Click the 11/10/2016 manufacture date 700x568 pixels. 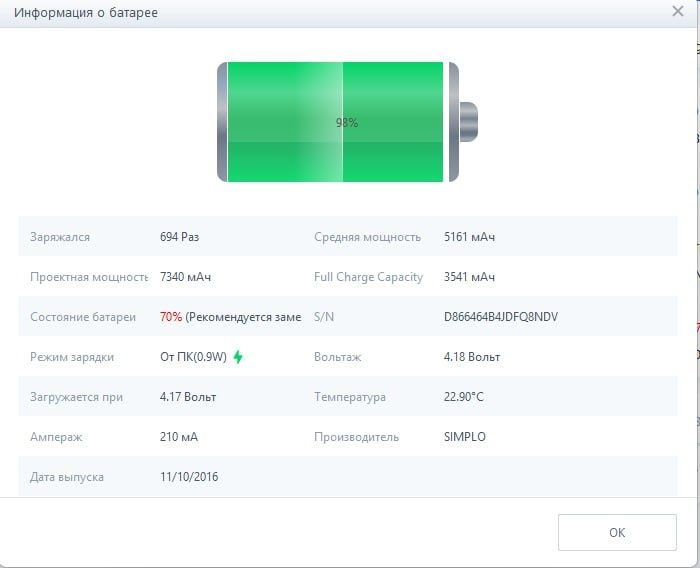click(x=189, y=477)
